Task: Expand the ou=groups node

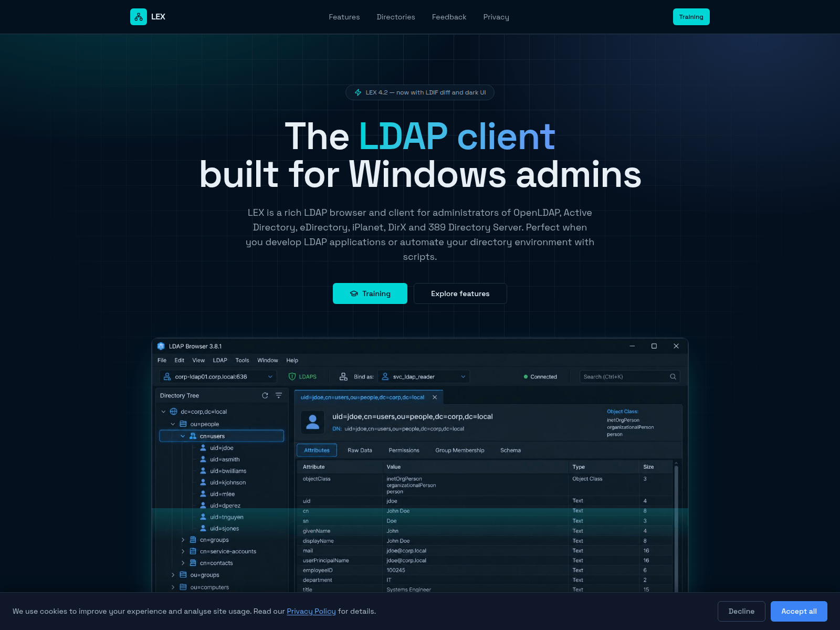Action: pyautogui.click(x=173, y=575)
